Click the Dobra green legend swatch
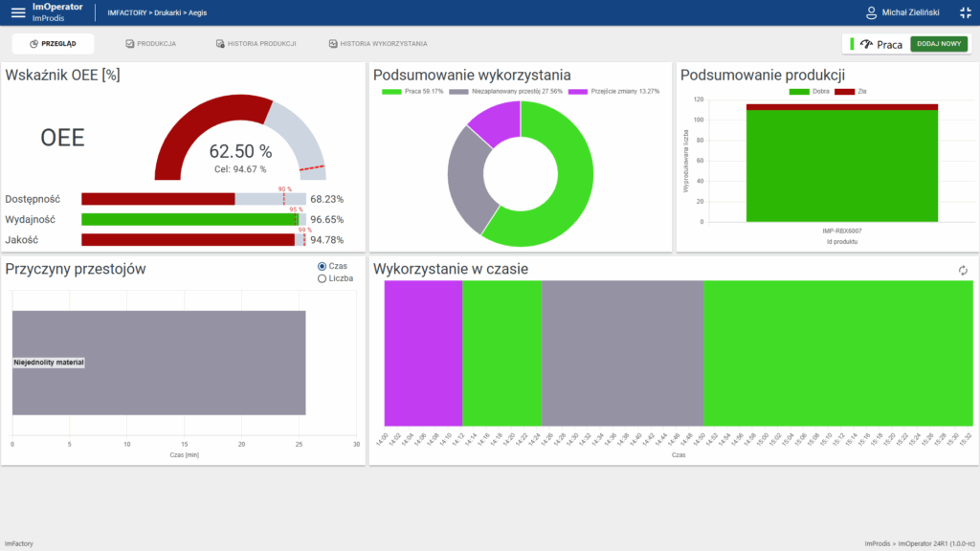980x551 pixels. 798,91
